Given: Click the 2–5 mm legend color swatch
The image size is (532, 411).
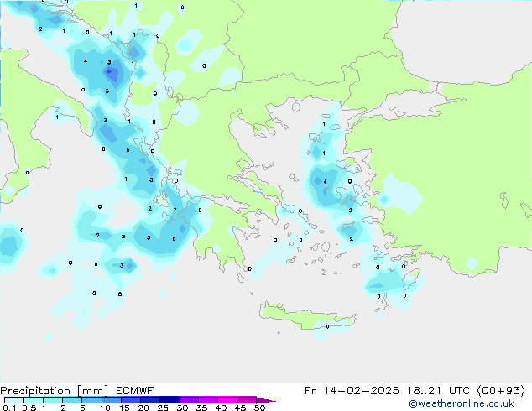Looking at the screenshot, I should 72,400.
